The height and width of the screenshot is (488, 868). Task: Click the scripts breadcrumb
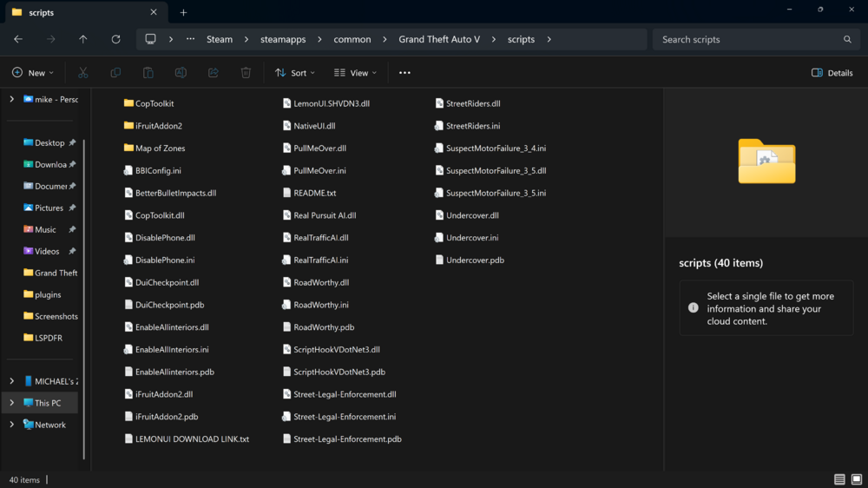point(521,39)
